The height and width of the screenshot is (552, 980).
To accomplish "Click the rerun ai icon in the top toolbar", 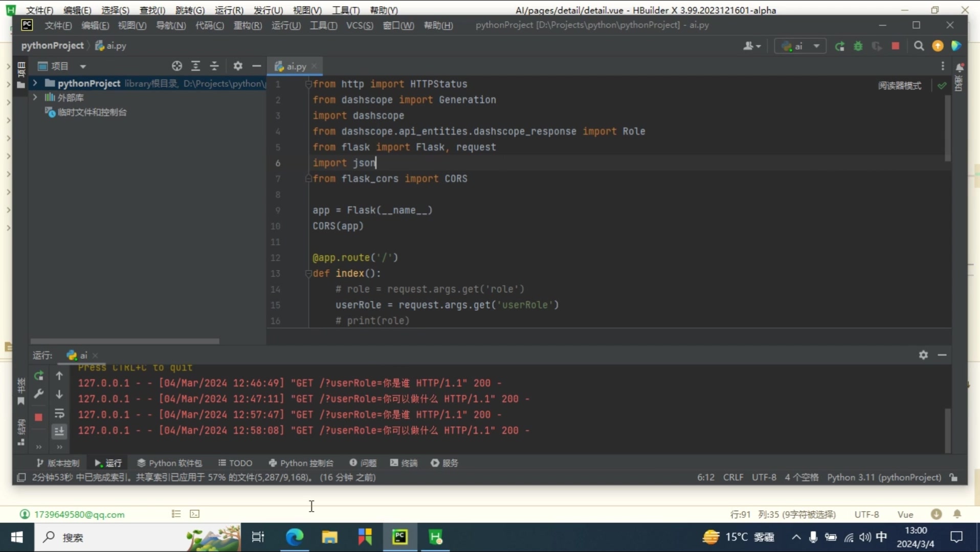I will pyautogui.click(x=839, y=47).
